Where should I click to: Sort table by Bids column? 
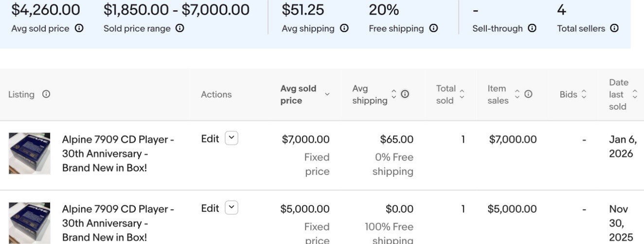point(573,94)
